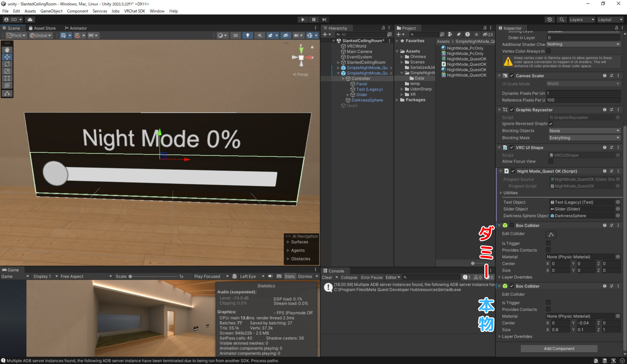Screen dimensions: 627x364
Task: Select the Rect Transform tool
Action: (7, 78)
